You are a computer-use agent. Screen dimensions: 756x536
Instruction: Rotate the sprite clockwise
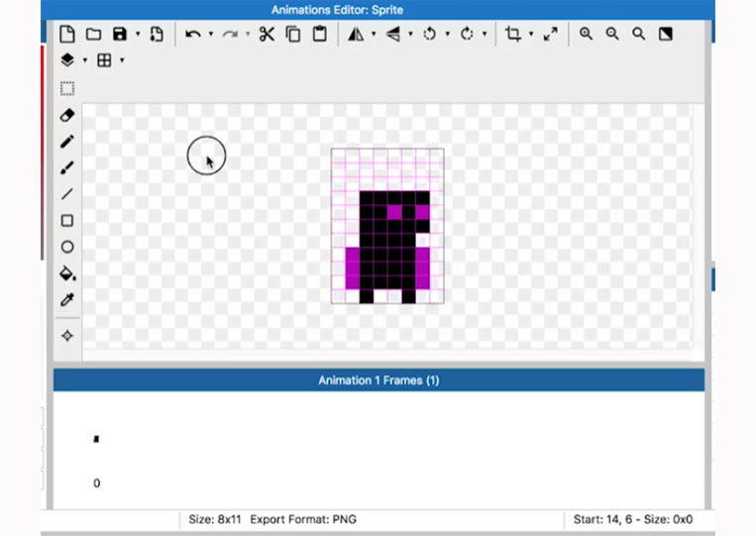pyautogui.click(x=467, y=35)
